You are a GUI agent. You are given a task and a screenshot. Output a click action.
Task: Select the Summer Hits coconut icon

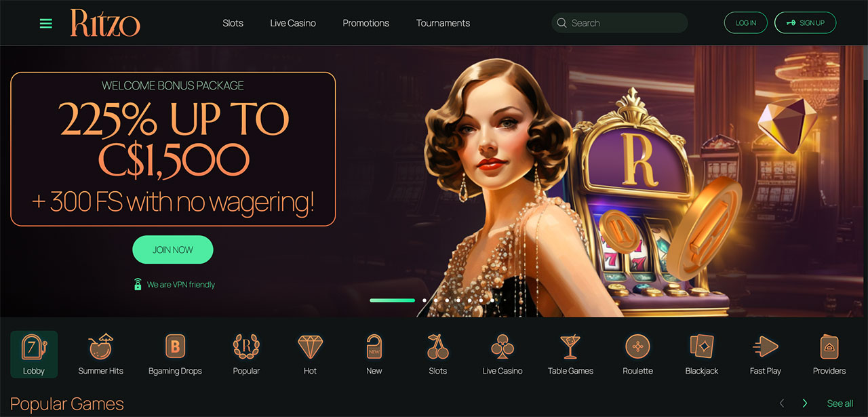pos(101,346)
